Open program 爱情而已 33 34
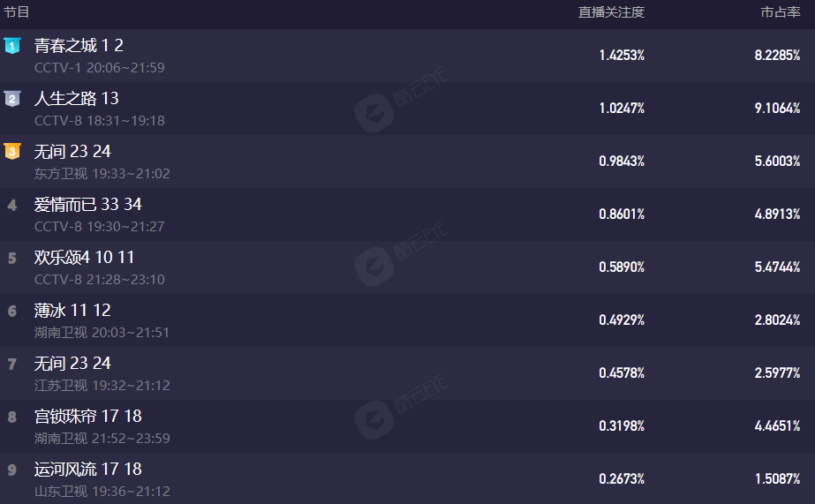Viewport: 815px width, 504px height. pos(87,205)
